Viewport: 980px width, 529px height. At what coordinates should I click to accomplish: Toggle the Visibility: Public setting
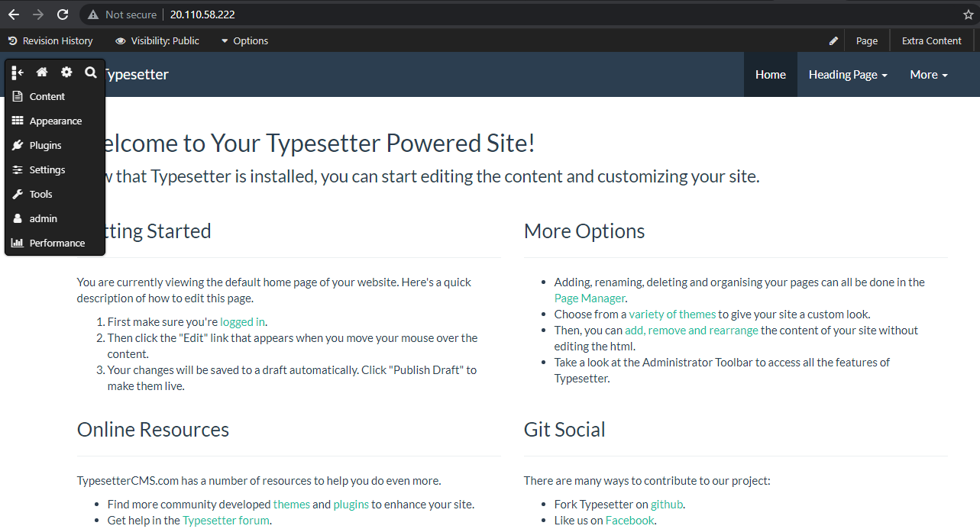[157, 41]
